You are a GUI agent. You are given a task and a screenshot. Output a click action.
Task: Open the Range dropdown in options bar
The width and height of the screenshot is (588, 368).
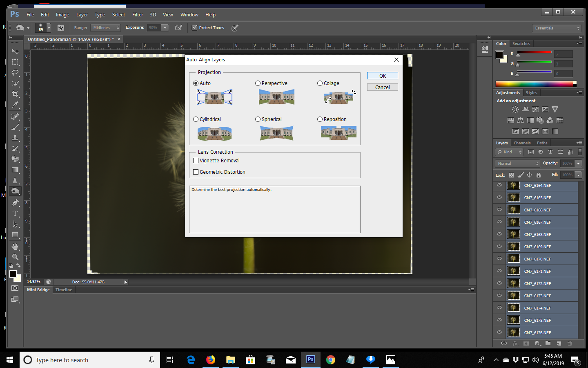click(x=105, y=27)
